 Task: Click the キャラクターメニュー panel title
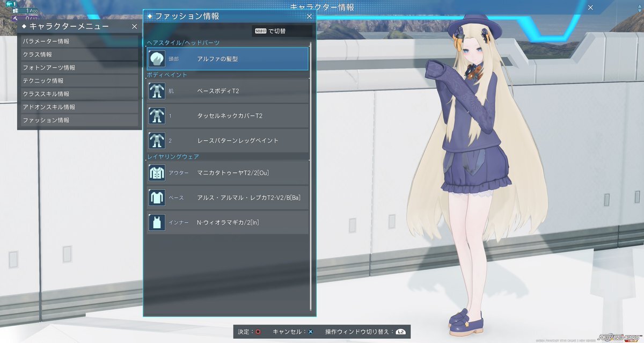(69, 26)
